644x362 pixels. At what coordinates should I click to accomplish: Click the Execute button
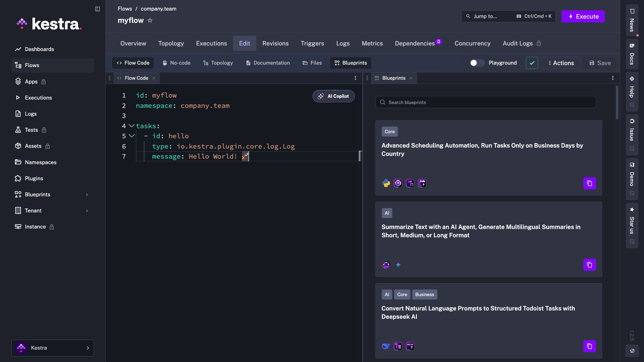click(x=583, y=16)
